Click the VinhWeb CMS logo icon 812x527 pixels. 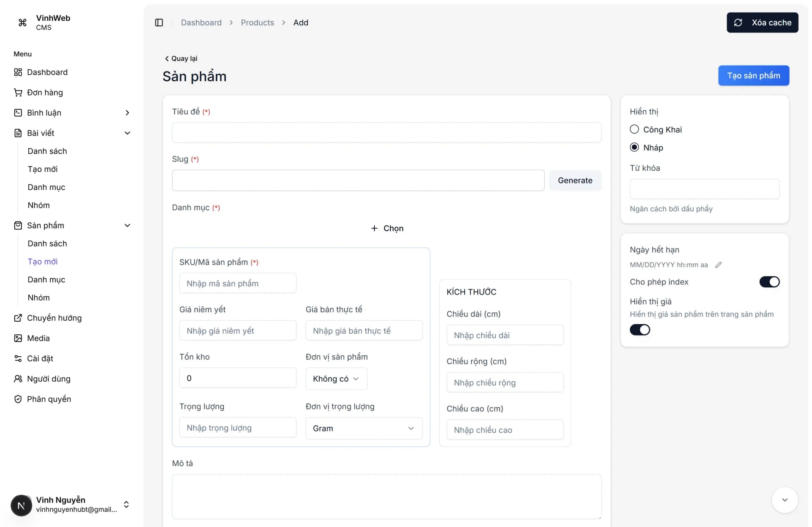click(22, 22)
